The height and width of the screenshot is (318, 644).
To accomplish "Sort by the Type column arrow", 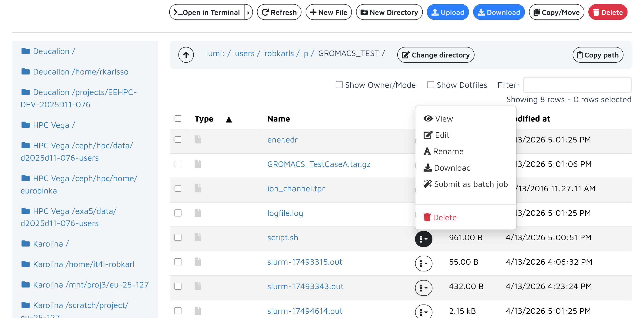I will click(x=229, y=119).
